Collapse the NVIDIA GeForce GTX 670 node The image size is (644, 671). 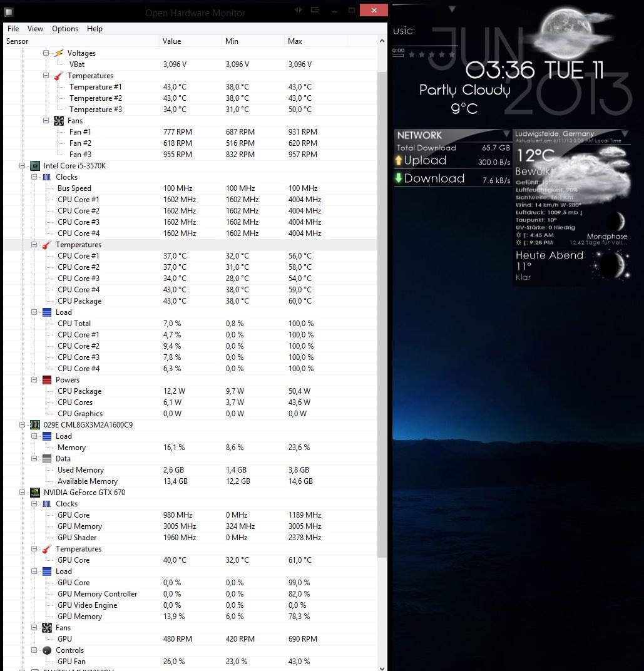(22, 492)
